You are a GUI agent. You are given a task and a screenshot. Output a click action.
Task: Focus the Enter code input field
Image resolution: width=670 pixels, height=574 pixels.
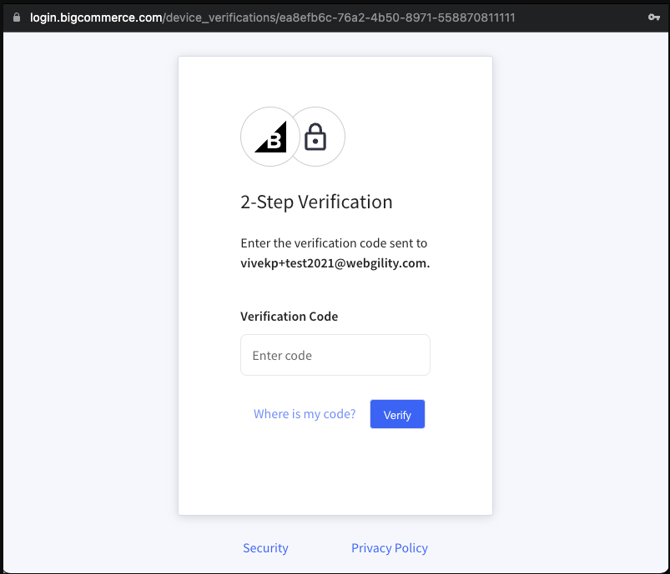(335, 355)
